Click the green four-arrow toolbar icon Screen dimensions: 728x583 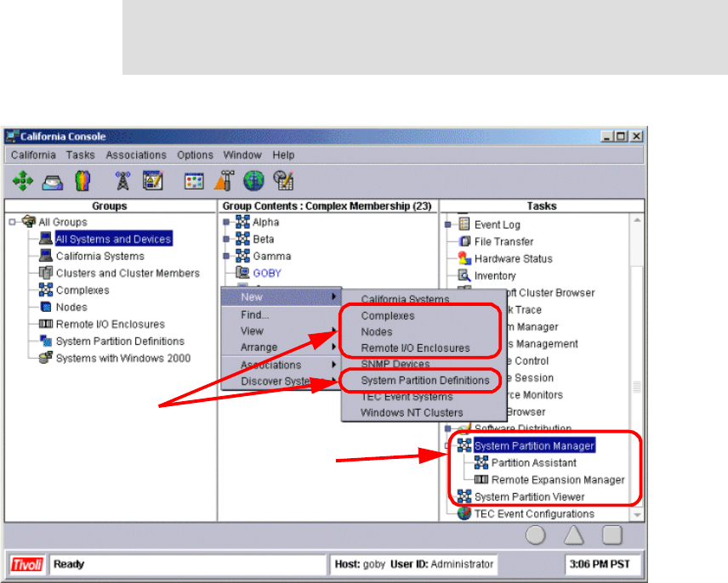point(22,181)
